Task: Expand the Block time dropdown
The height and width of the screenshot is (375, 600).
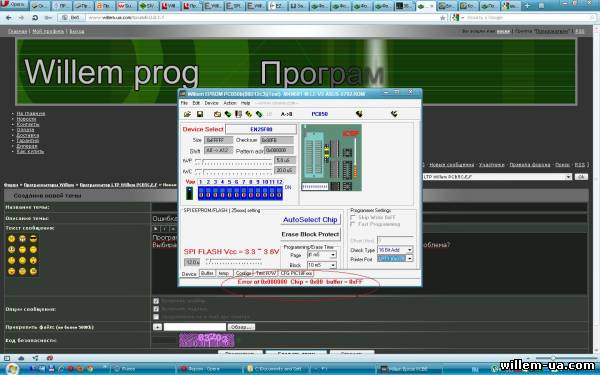Action: tap(333, 265)
